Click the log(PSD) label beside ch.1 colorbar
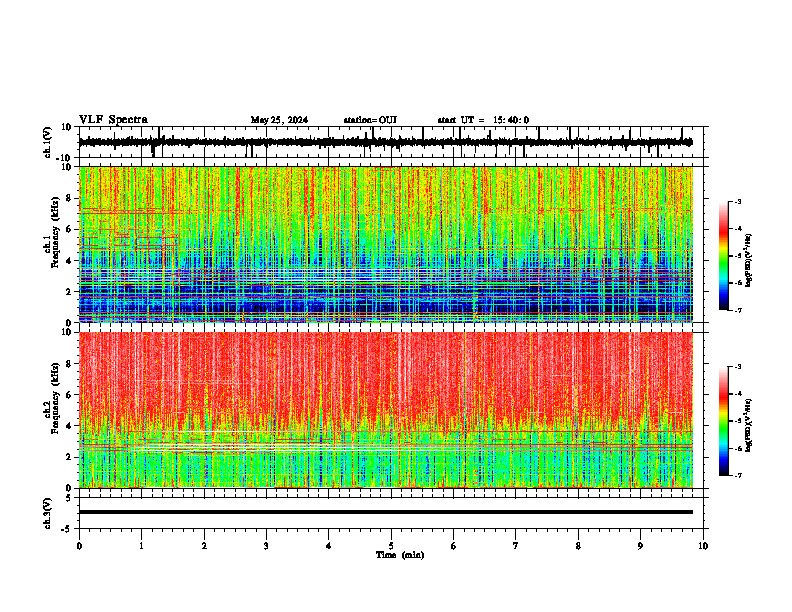Viewport: 792px width, 612px height. coord(749,260)
